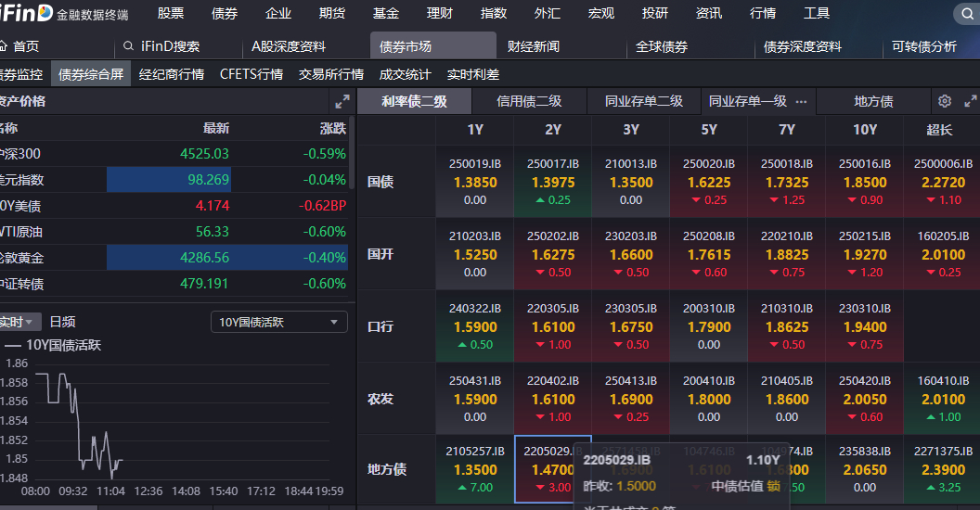Open bond cell 2271375.IB
This screenshot has height=510, width=980.
pyautogui.click(x=943, y=469)
